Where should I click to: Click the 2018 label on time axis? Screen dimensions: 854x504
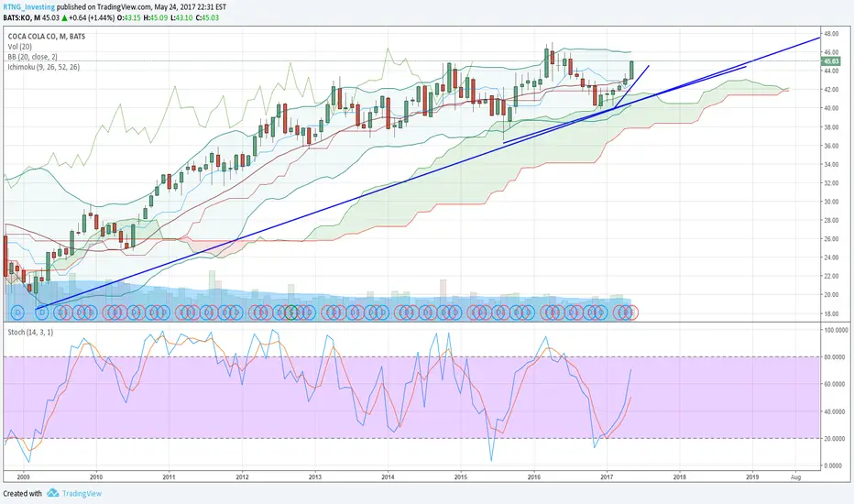click(x=679, y=477)
